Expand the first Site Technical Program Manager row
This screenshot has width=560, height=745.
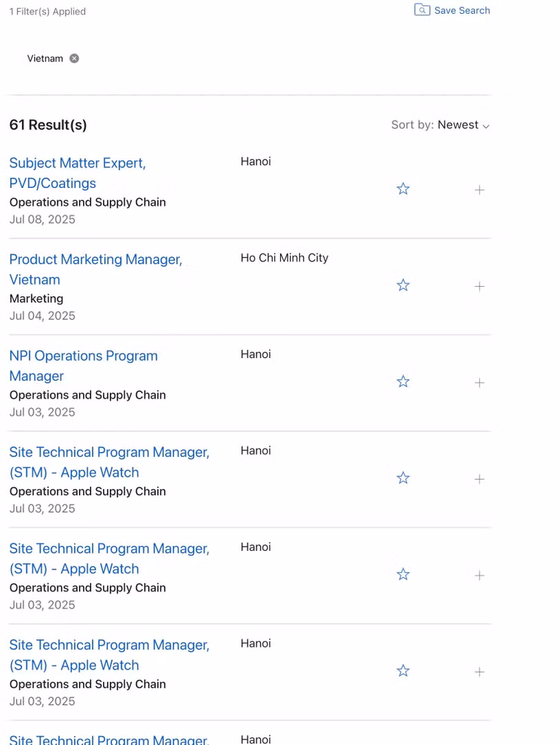click(480, 479)
